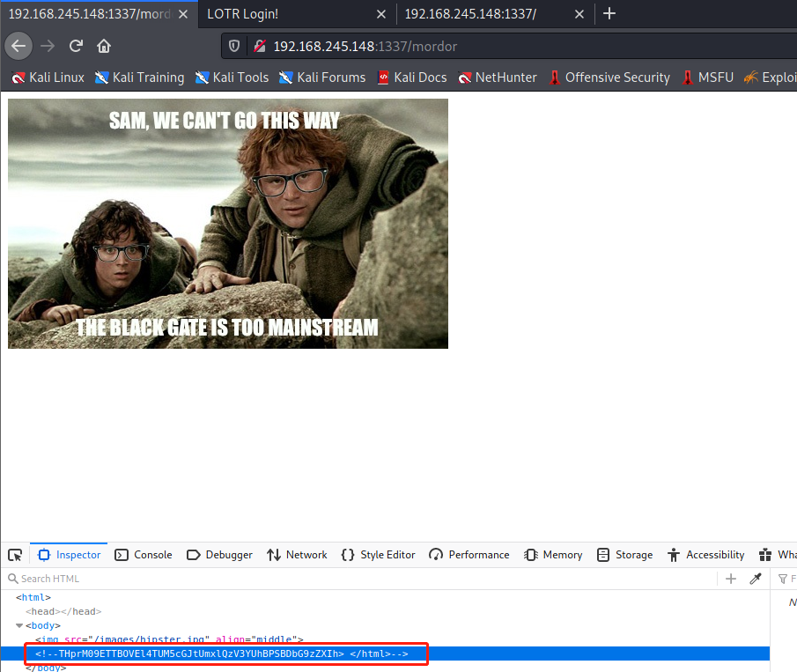Open the Offensive Security bookmark
797x672 pixels.
coord(609,78)
